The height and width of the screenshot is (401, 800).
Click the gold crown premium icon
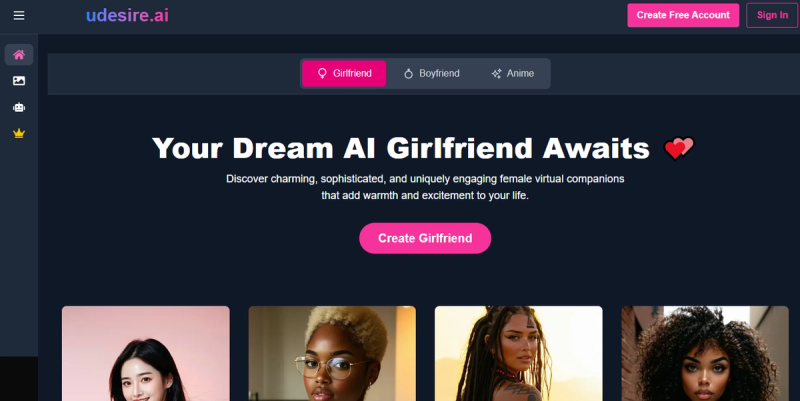pyautogui.click(x=19, y=133)
